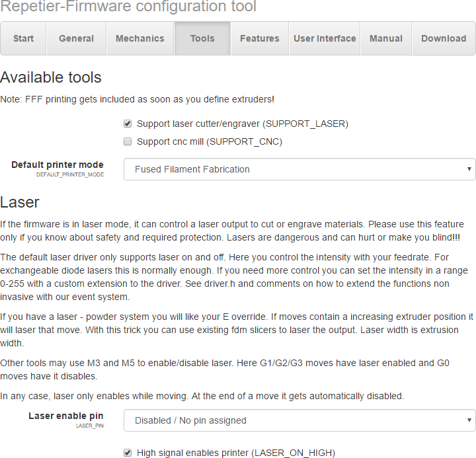Uncheck Support laser cutter/engraver checkbox
This screenshot has height=458, width=476.
point(128,124)
